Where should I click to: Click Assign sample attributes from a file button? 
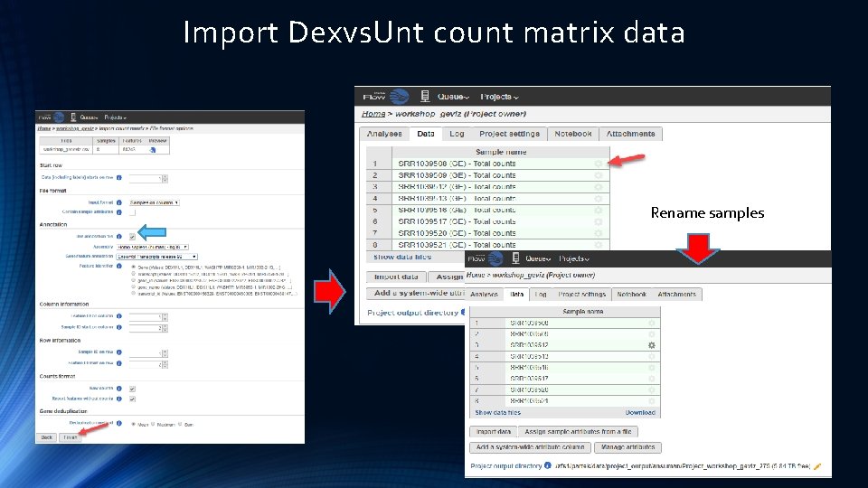[x=578, y=432]
